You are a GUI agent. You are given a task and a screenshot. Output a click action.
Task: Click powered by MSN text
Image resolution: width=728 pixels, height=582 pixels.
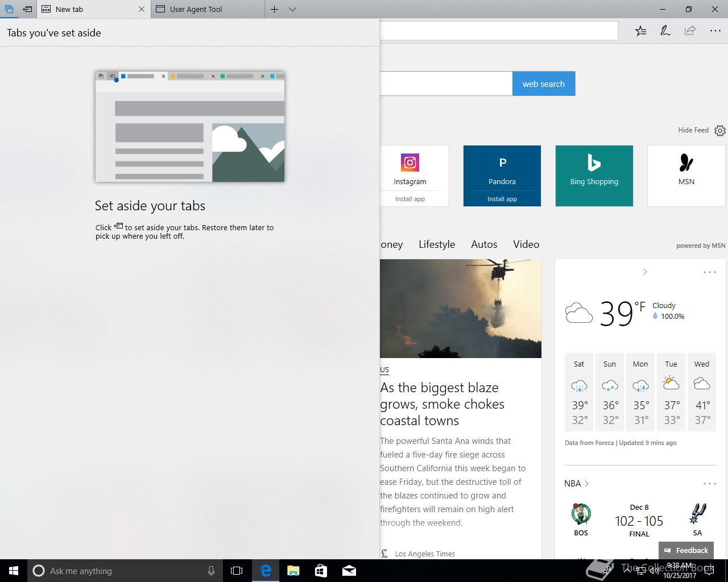(701, 246)
